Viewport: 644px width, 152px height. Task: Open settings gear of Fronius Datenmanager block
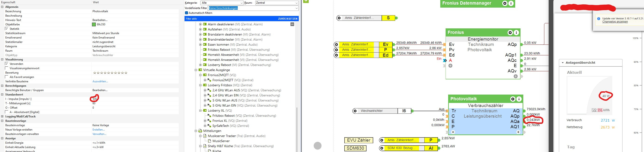(505, 3)
